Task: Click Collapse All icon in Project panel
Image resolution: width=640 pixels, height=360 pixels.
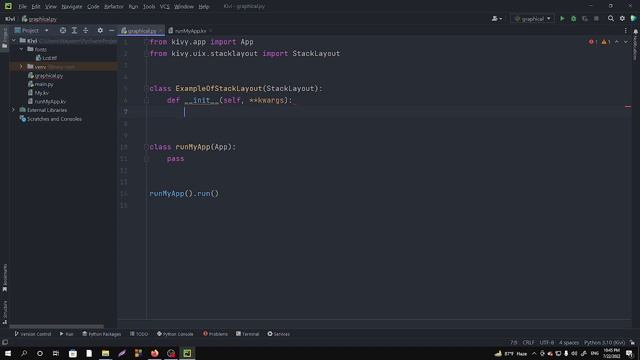Action: tap(85, 31)
